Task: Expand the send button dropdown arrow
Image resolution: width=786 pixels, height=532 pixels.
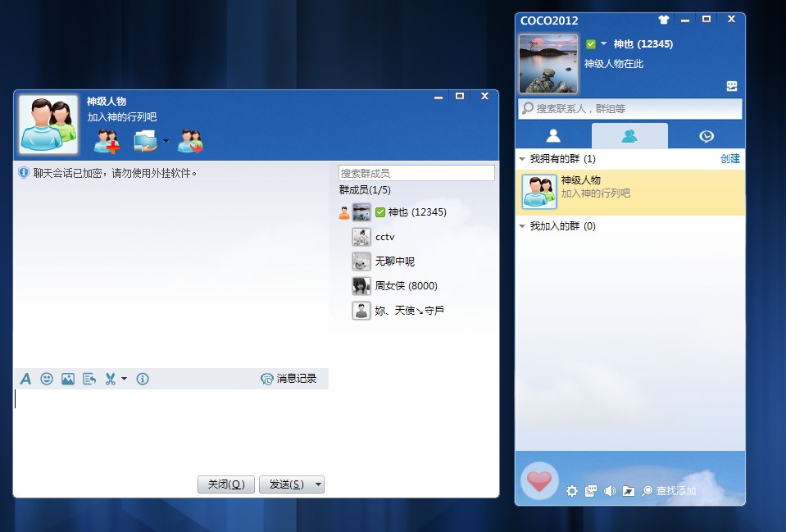Action: pos(318,484)
